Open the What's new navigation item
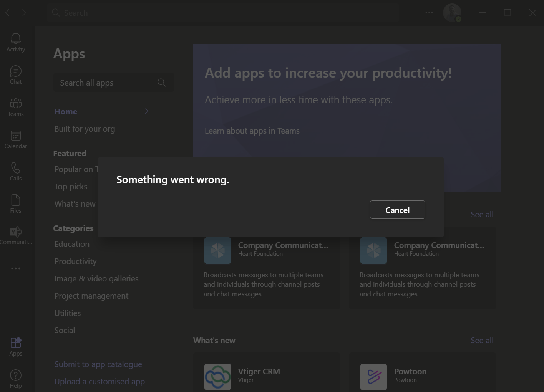544x392 pixels. [x=75, y=204]
